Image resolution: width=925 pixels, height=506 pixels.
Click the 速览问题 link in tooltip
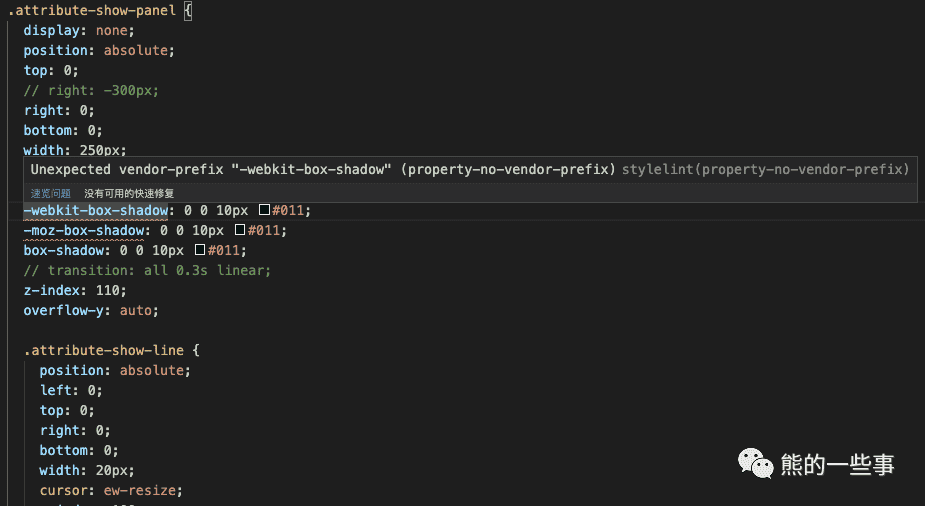[51, 193]
